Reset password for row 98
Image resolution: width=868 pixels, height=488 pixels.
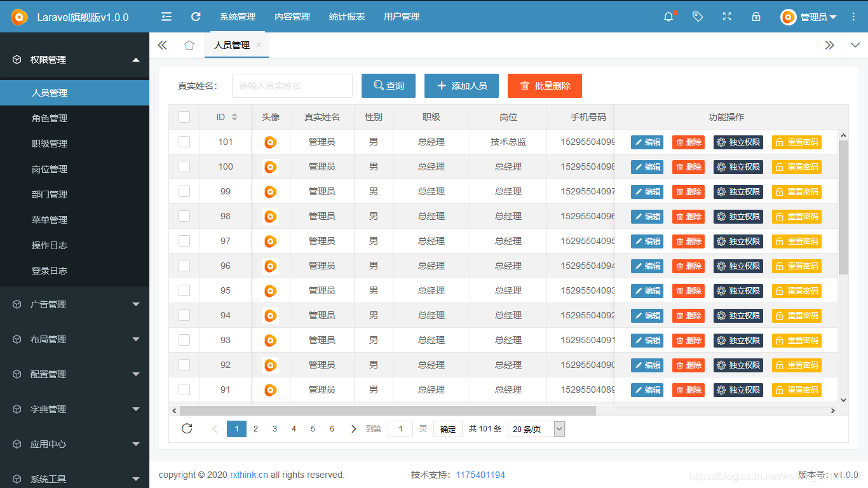[x=796, y=217]
